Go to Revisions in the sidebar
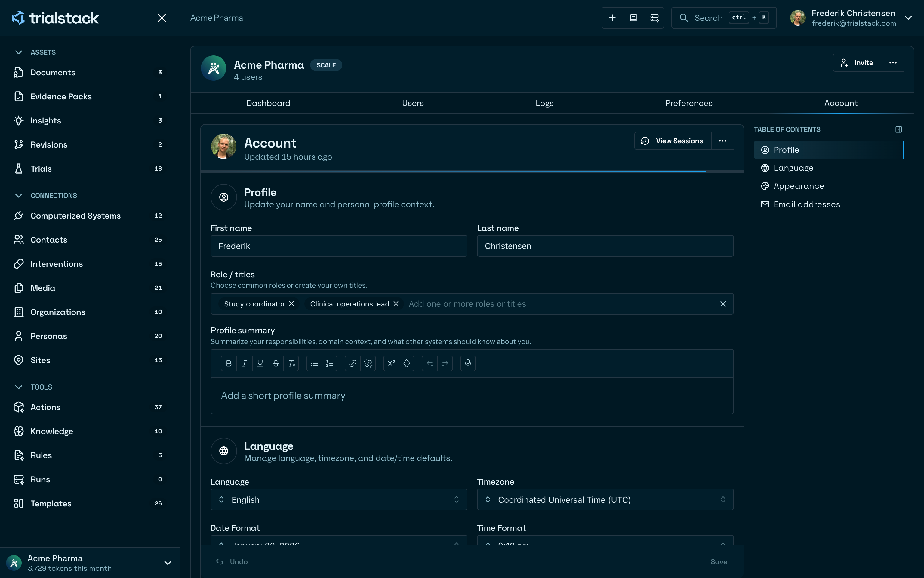The width and height of the screenshot is (924, 578). [x=90, y=144]
